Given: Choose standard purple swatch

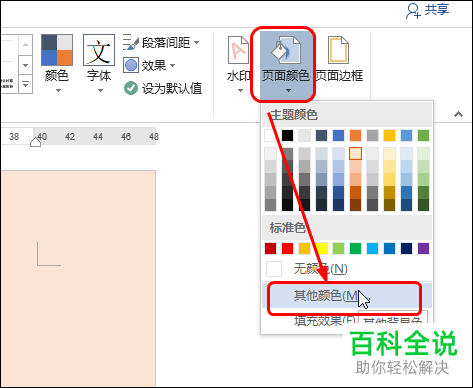Looking at the screenshot, I should [x=423, y=248].
